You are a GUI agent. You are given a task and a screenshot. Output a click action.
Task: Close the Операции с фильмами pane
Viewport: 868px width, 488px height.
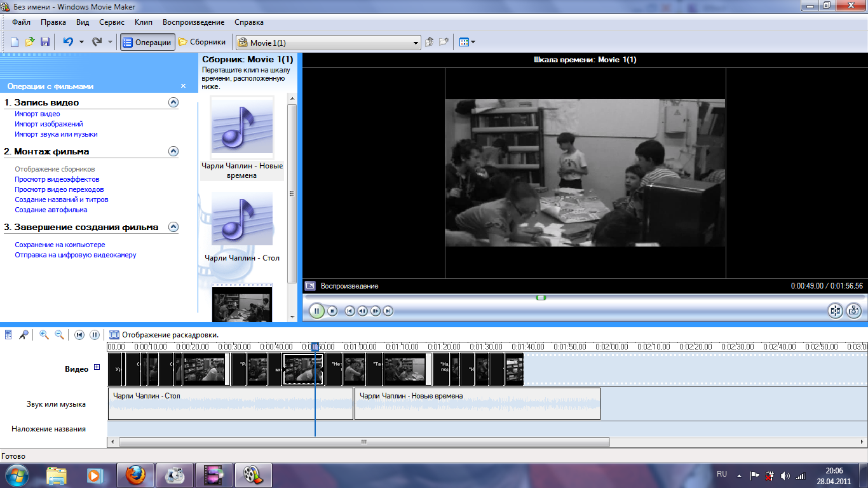coord(184,86)
